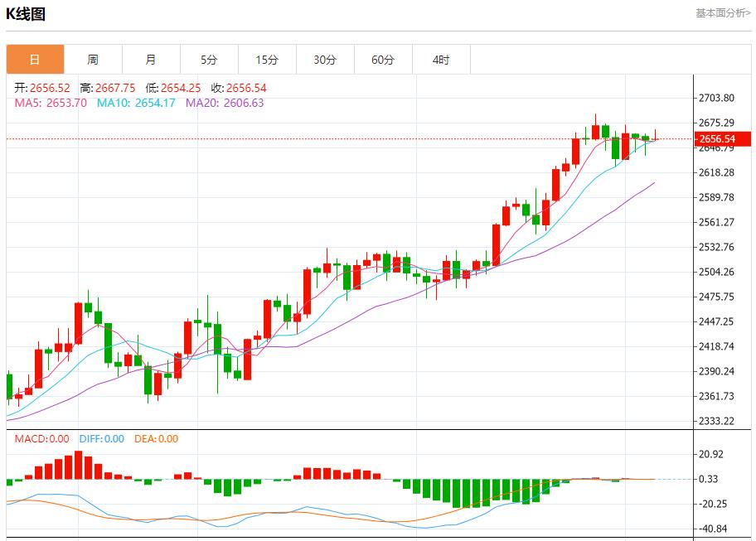Click the DEA value label
Screen dimensions: 756x541
tap(156, 439)
